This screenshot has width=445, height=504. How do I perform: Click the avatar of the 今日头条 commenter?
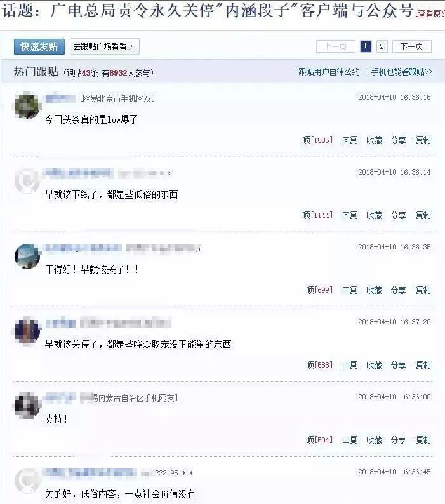(x=28, y=105)
